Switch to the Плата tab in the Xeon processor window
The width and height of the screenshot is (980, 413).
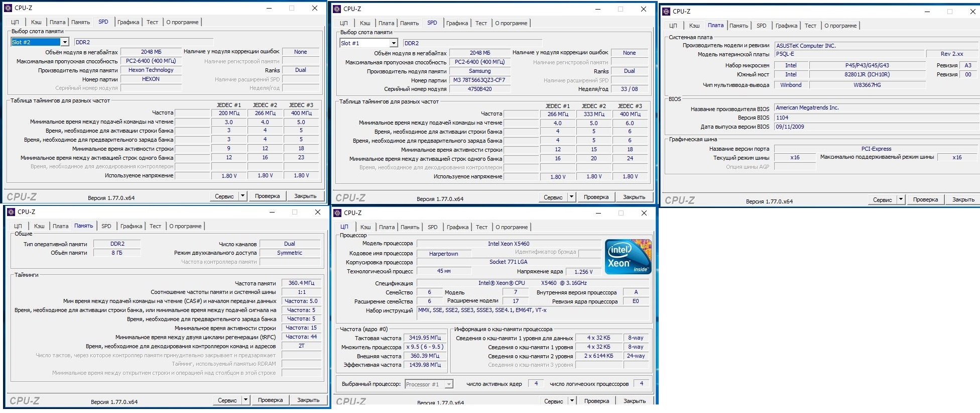[x=387, y=227]
